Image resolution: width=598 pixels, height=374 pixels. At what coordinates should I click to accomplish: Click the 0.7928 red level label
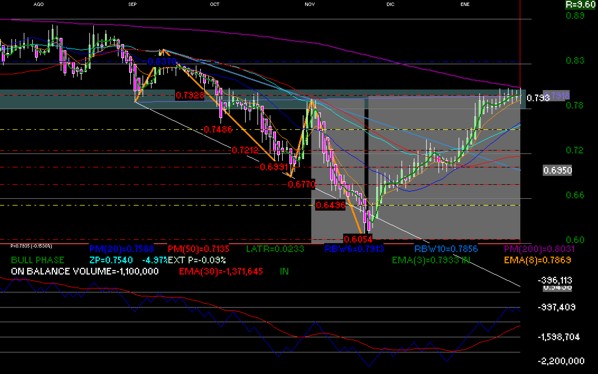click(x=190, y=95)
